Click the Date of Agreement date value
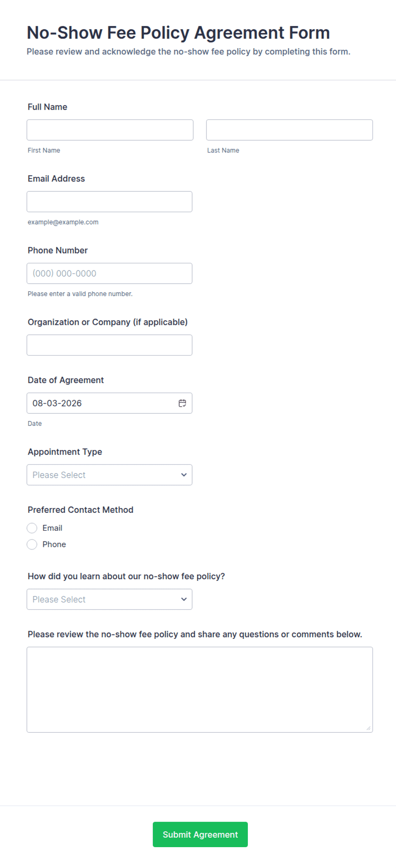 [57, 403]
